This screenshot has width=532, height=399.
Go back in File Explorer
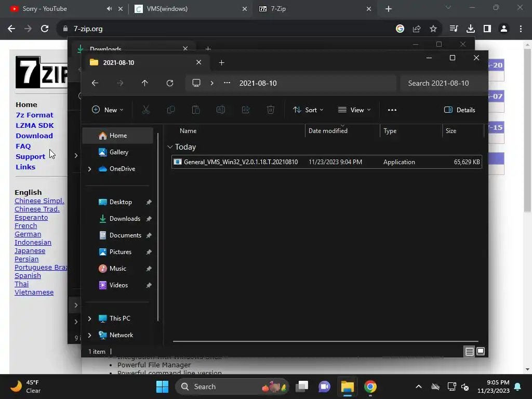pyautogui.click(x=95, y=83)
